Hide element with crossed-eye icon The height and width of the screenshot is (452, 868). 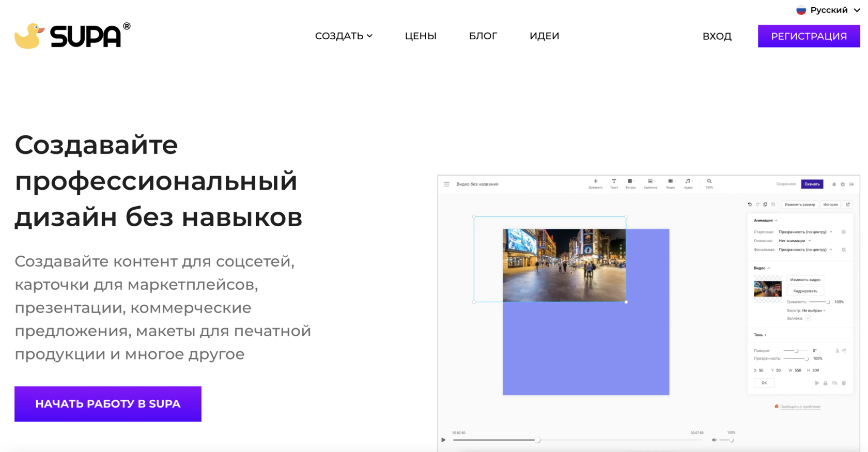tap(834, 383)
